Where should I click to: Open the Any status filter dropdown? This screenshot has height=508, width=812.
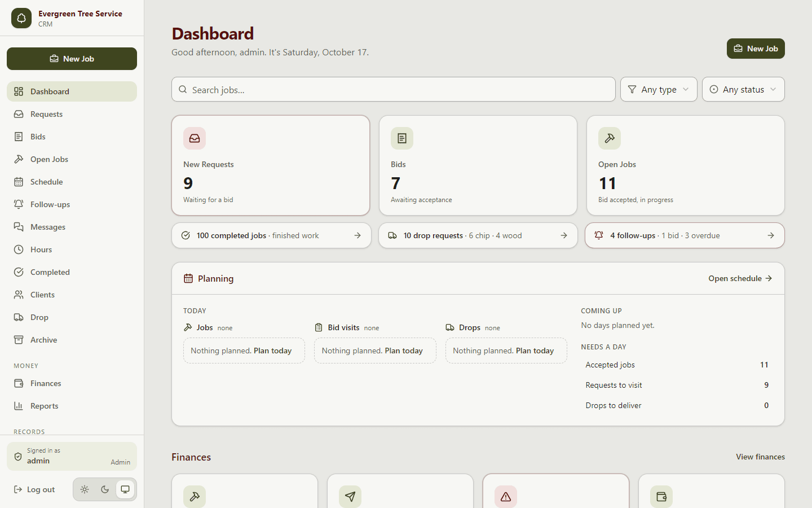click(743, 89)
